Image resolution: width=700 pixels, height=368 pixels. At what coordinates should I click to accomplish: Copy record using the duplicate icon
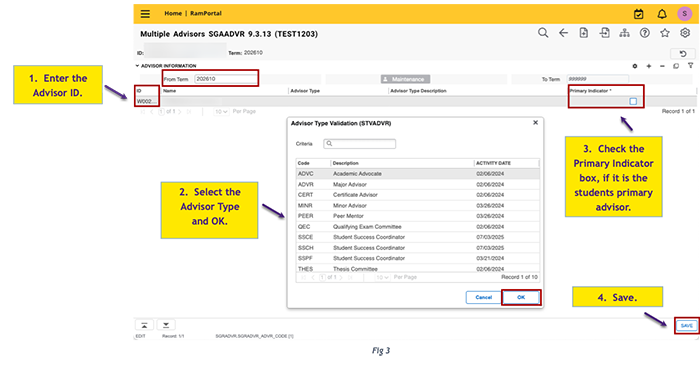pos(676,66)
